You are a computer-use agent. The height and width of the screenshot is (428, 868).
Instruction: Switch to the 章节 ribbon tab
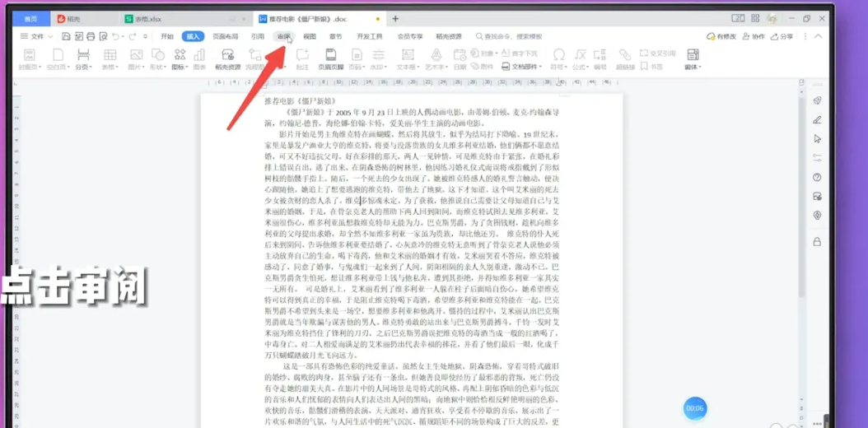tap(335, 36)
